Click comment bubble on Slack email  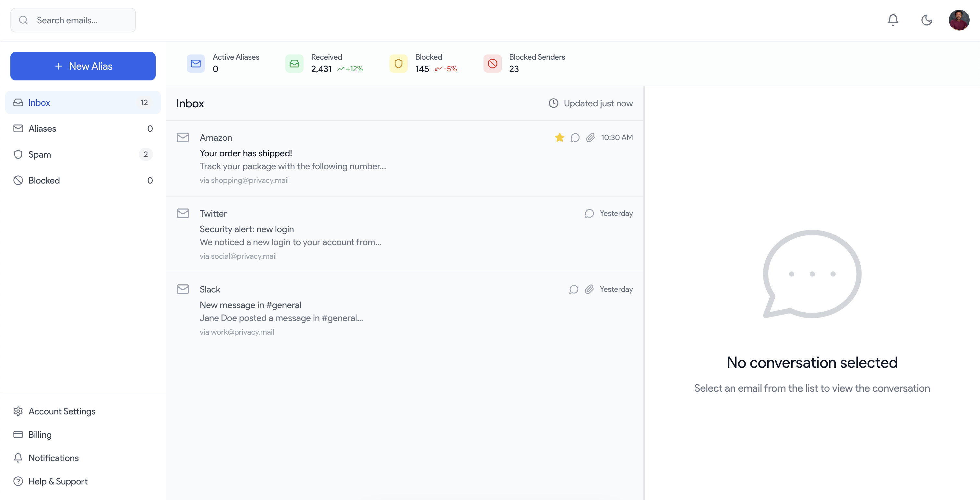tap(573, 289)
